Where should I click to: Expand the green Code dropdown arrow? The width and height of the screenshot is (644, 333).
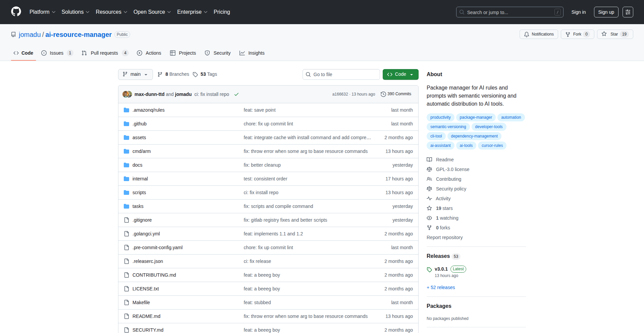(412, 74)
